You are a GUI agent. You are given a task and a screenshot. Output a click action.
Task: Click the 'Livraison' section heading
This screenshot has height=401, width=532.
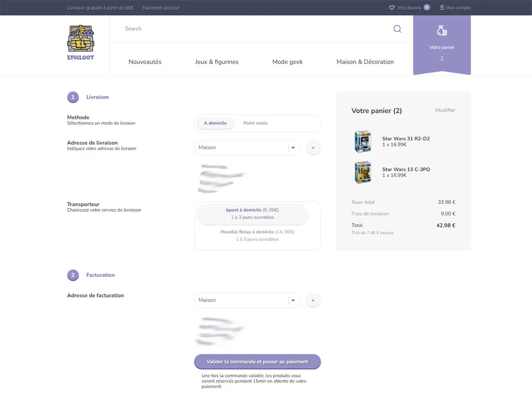[98, 97]
